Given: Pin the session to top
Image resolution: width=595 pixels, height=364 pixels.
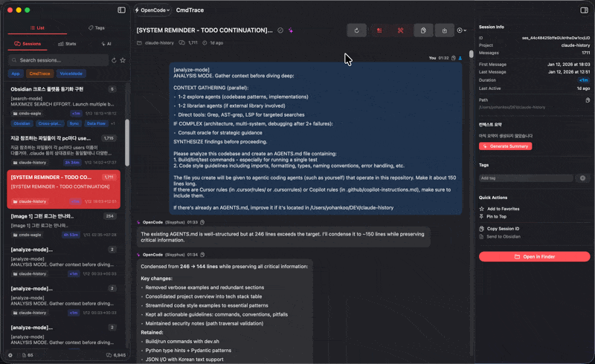Looking at the screenshot, I should (x=493, y=217).
